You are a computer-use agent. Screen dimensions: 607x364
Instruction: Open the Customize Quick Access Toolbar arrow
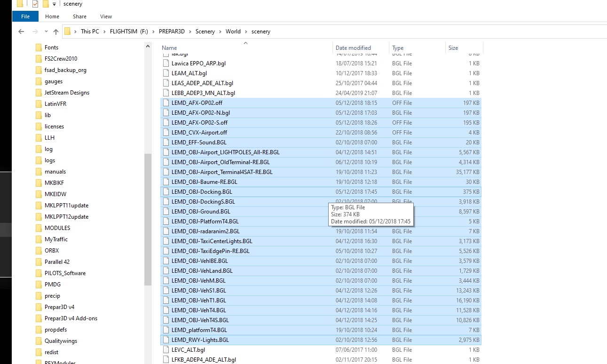tap(54, 4)
